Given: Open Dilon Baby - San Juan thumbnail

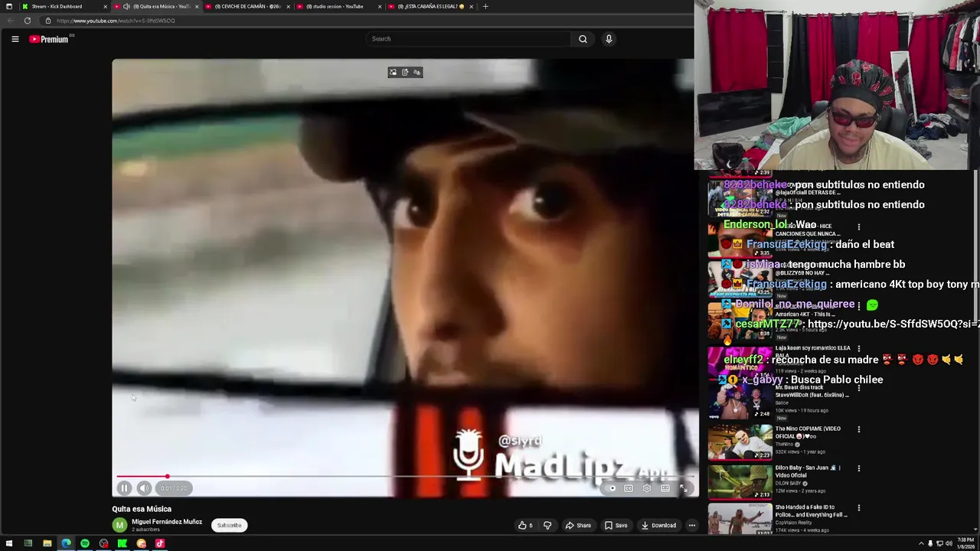Looking at the screenshot, I should point(740,481).
